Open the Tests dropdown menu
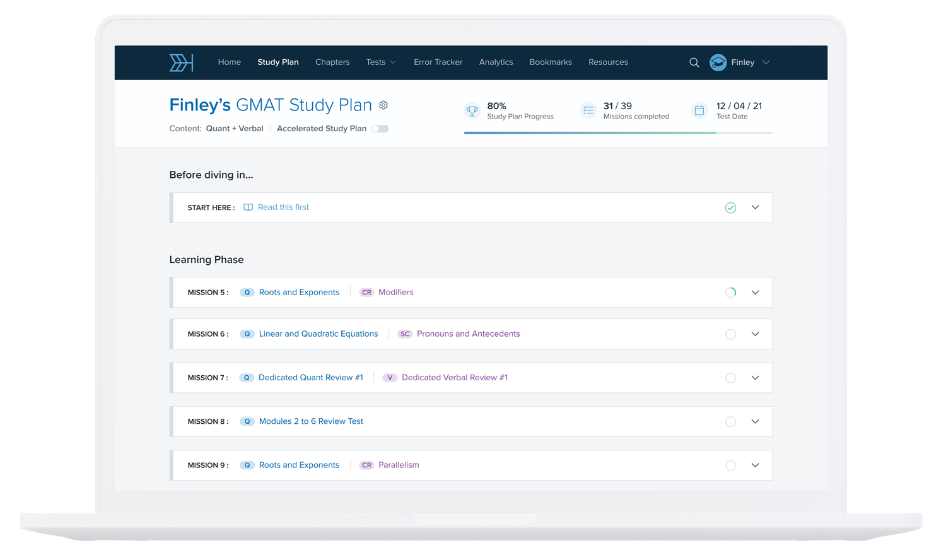The image size is (946, 560). [x=381, y=62]
